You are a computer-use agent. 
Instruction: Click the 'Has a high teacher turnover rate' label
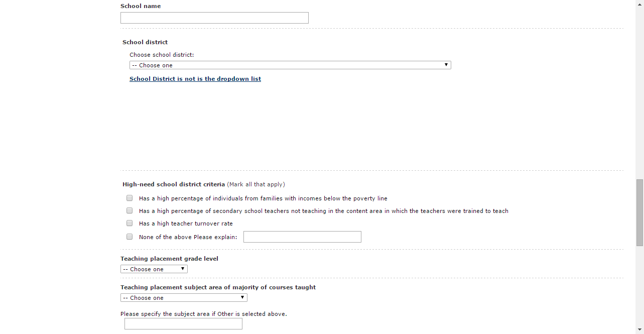tap(186, 224)
